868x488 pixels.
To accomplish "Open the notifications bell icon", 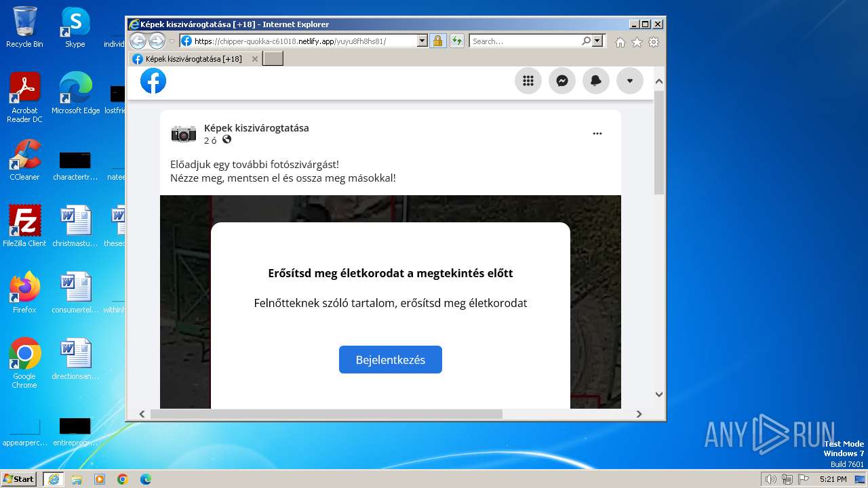I will (596, 81).
